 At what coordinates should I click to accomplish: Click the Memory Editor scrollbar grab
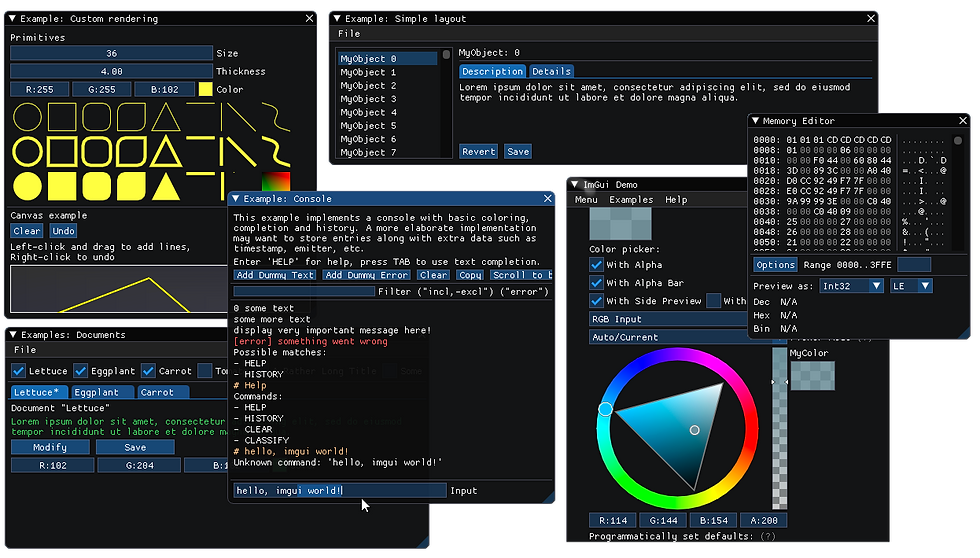pos(958,141)
